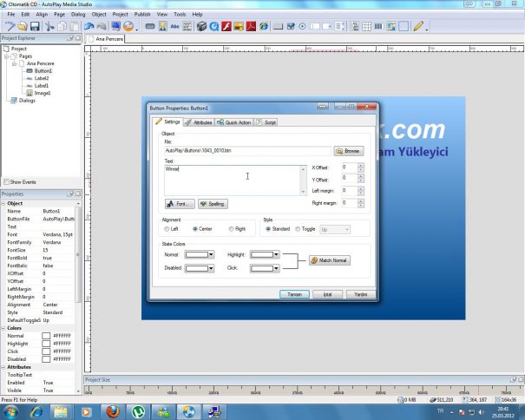The width and height of the screenshot is (525, 420).
Task: Select Image1 in the Project Explorer tree
Action: 43,93
